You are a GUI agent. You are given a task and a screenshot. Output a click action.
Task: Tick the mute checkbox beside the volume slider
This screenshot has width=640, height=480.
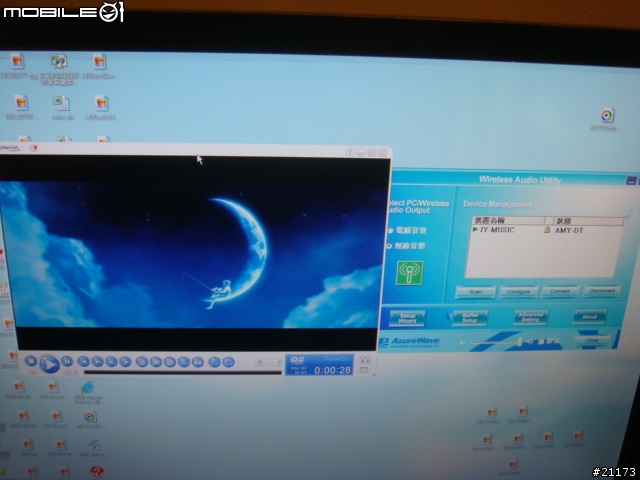coord(541,341)
